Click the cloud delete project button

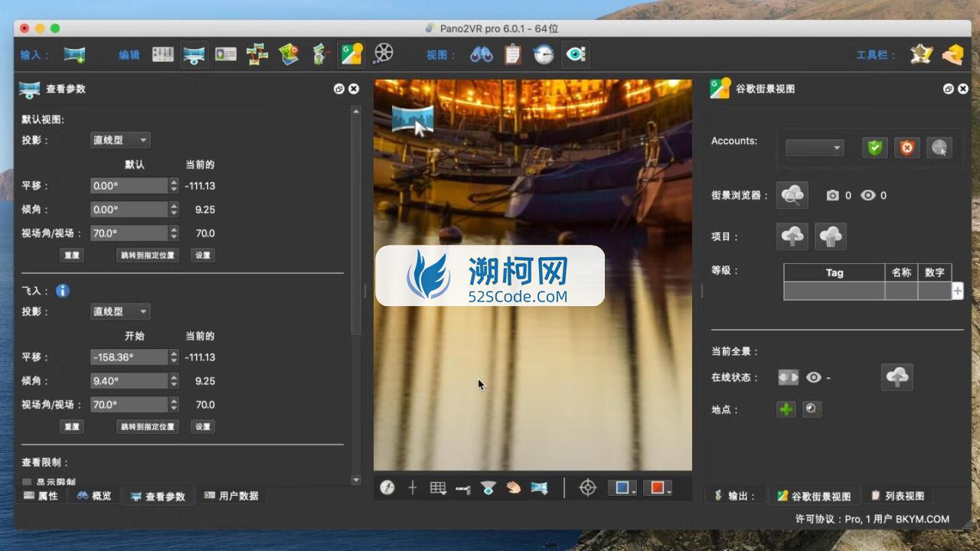831,236
